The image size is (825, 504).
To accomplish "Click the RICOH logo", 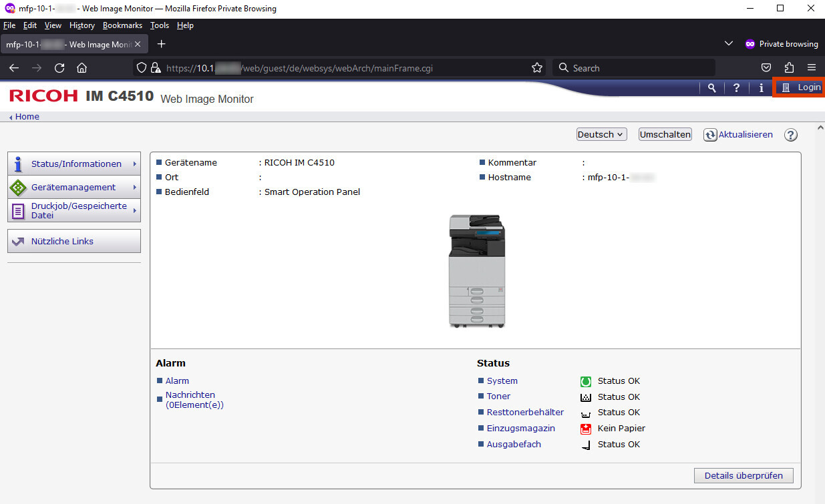I will [43, 95].
